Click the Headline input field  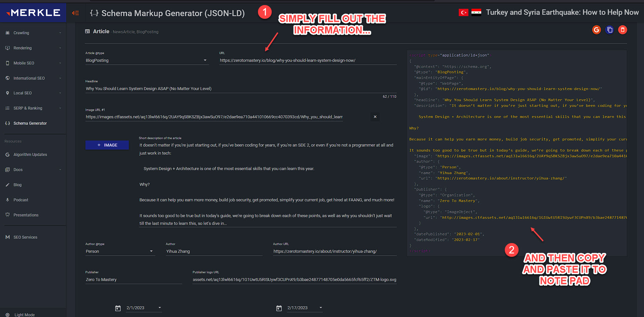pos(241,89)
